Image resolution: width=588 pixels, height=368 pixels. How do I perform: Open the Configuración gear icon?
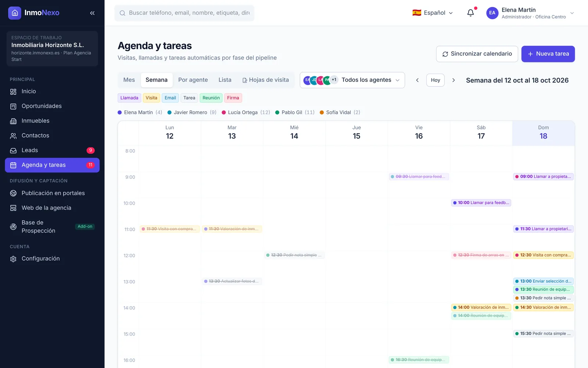[x=13, y=259]
